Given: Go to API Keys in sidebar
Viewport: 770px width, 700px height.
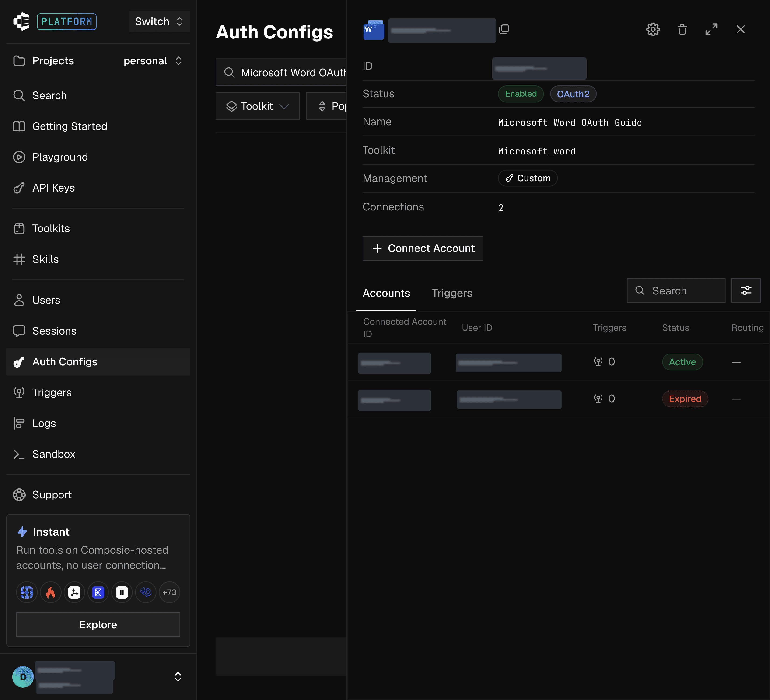Looking at the screenshot, I should tap(98, 188).
